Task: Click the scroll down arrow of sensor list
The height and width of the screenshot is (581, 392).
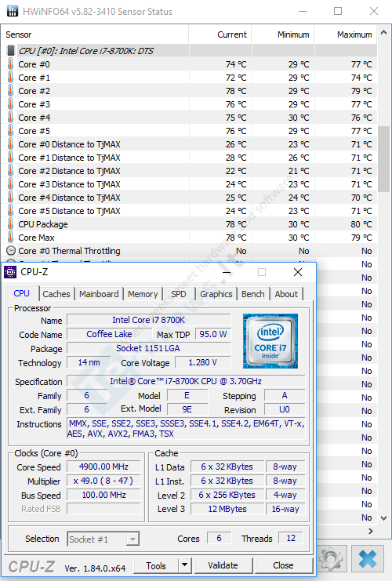Action: click(384, 518)
